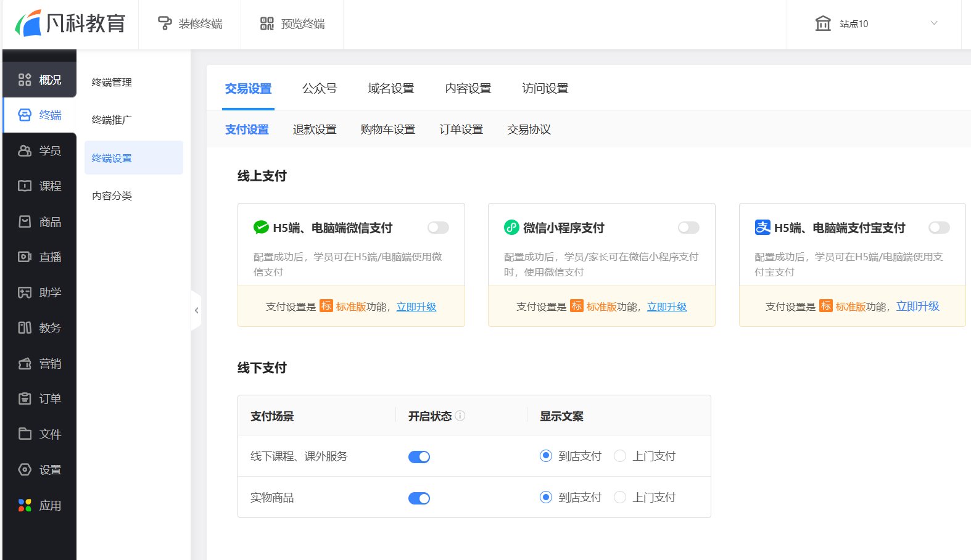This screenshot has width=971, height=560.
Task: Click the 预览终端 QR code icon
Action: pyautogui.click(x=267, y=23)
